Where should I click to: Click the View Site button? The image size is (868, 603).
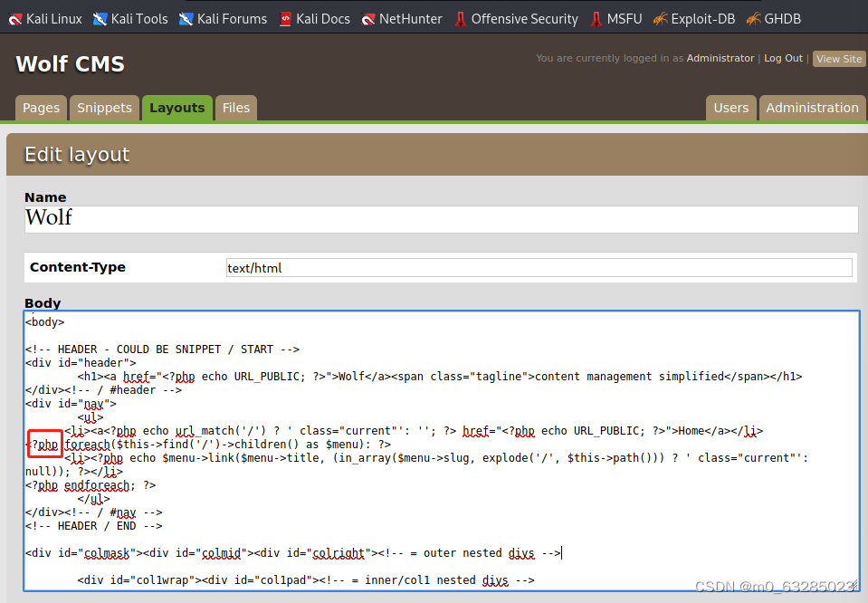pos(839,59)
